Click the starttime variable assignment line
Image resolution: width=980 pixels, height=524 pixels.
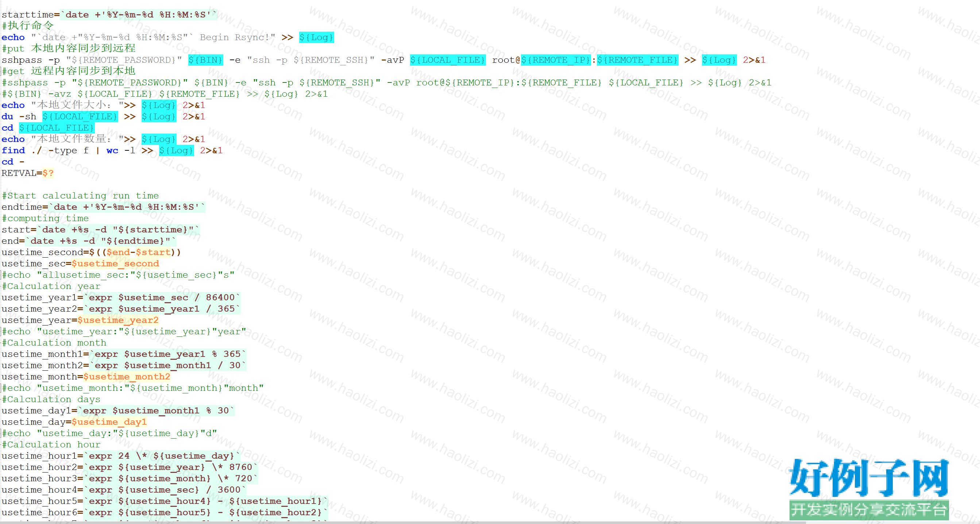click(x=109, y=15)
